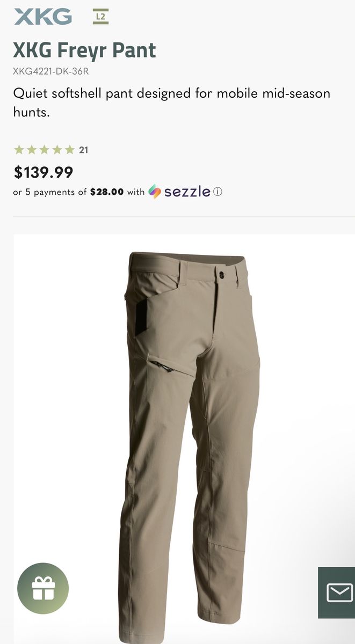Click the SKU XKG4221-DK-36R text
Viewport: 355px width, 644px height.
[x=51, y=71]
